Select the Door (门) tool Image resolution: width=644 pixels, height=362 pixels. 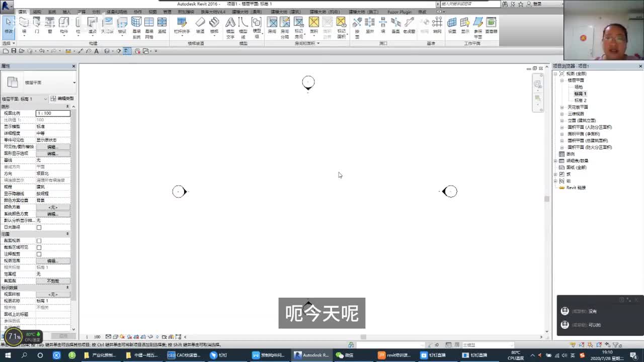(37, 25)
